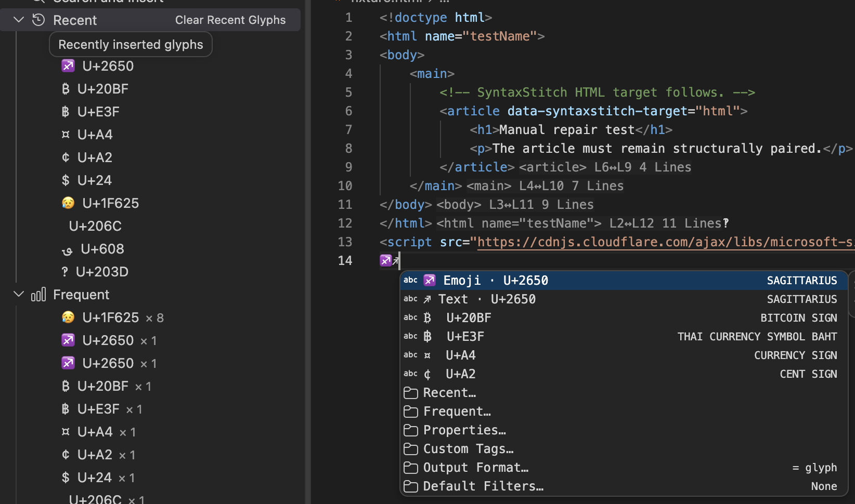Choose U+A2 CENT SIGN suggestion
The image size is (855, 504).
(624, 374)
